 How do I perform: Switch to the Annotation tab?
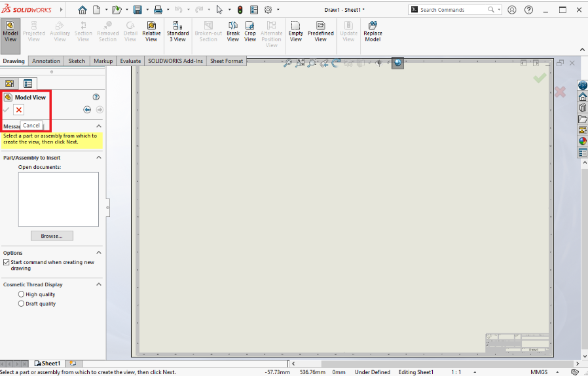46,61
